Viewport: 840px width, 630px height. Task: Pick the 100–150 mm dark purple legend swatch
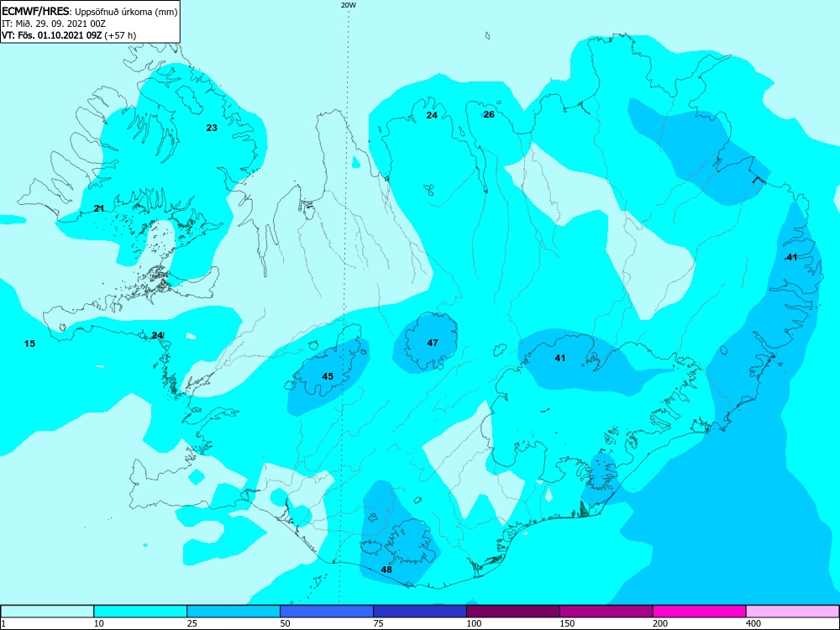click(513, 612)
